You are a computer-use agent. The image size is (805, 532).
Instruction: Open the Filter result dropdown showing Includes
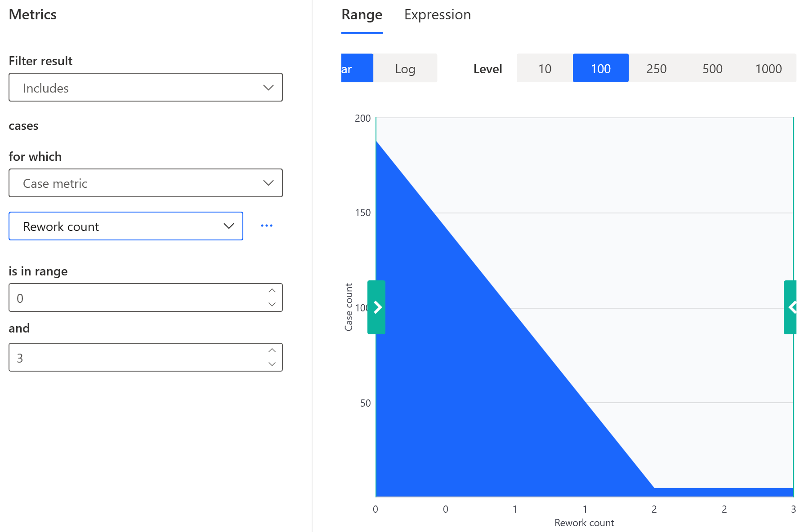click(145, 88)
